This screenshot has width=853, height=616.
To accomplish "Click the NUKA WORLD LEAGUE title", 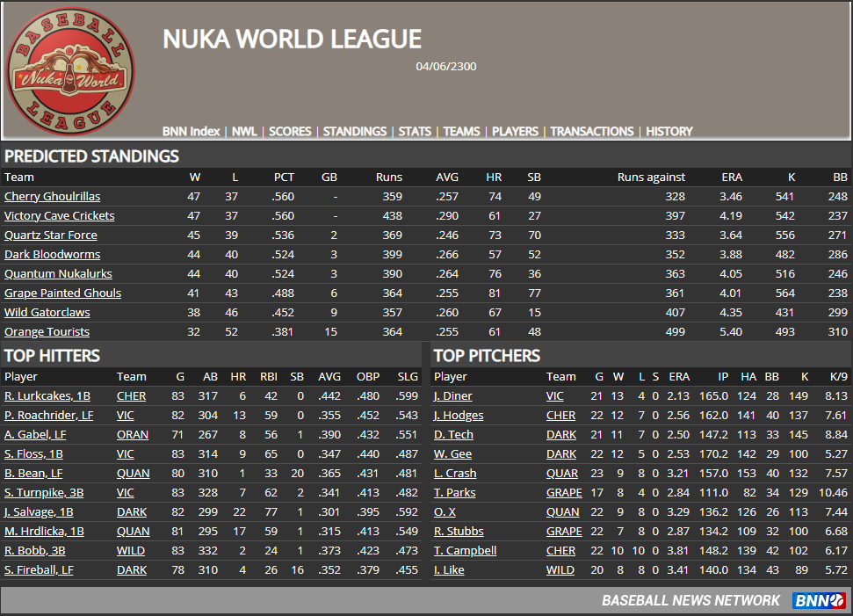I will point(293,40).
